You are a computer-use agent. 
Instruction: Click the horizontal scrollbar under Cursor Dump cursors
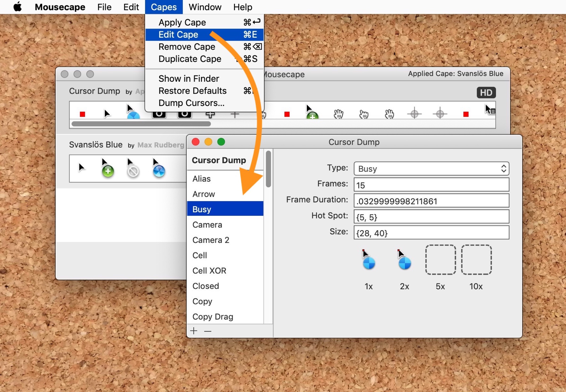point(141,124)
